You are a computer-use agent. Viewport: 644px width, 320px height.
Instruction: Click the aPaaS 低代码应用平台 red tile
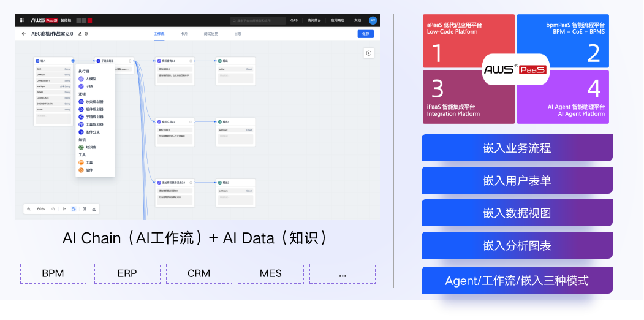tap(469, 40)
